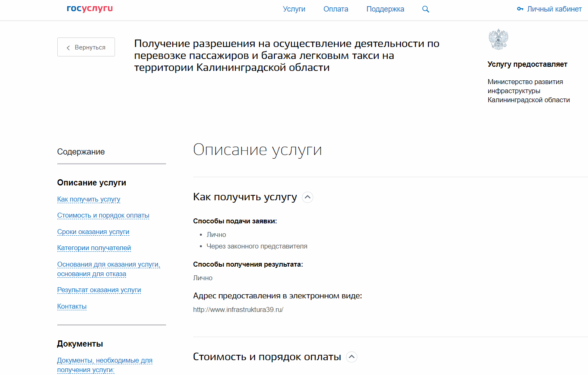Screen dimensions: 588x375
Task: Click the infrastruktura39.ru address text
Action: click(238, 309)
